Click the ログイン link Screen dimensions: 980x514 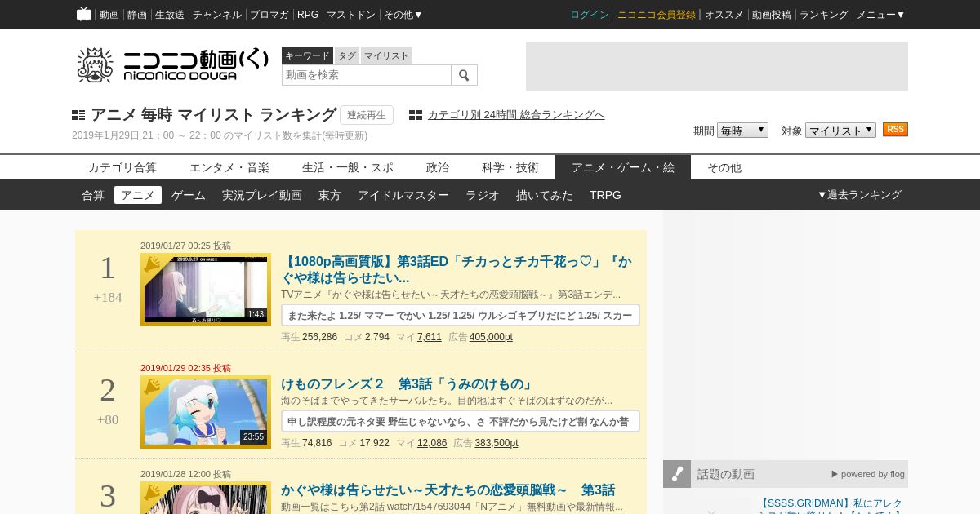(590, 15)
